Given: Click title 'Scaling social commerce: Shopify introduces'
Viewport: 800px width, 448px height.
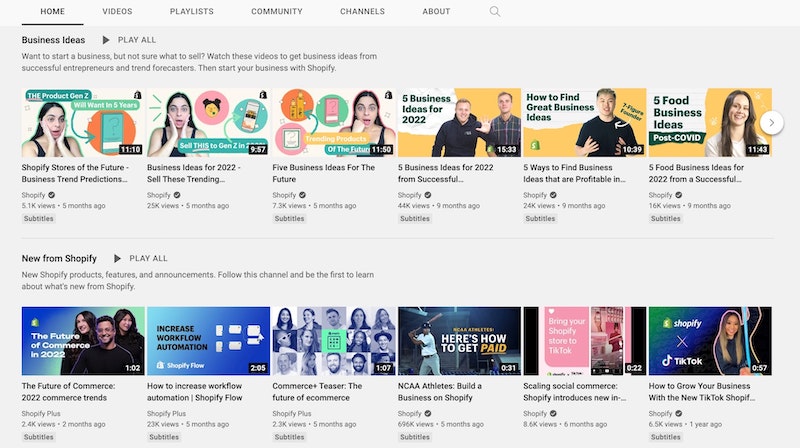Looking at the screenshot, I should pyautogui.click(x=575, y=391).
